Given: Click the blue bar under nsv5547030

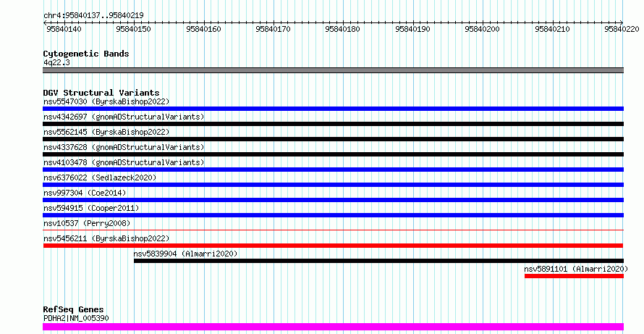Looking at the screenshot, I should click(x=333, y=109).
